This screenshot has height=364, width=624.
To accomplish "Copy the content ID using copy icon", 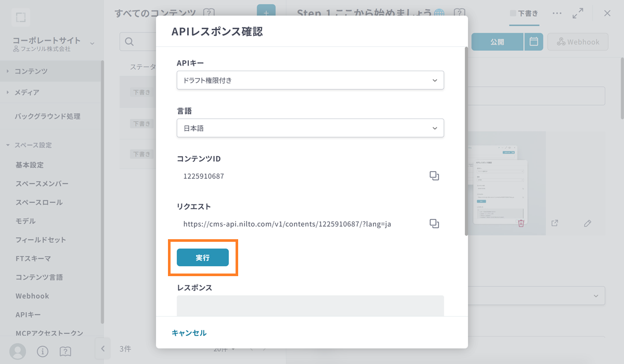I will [x=434, y=176].
